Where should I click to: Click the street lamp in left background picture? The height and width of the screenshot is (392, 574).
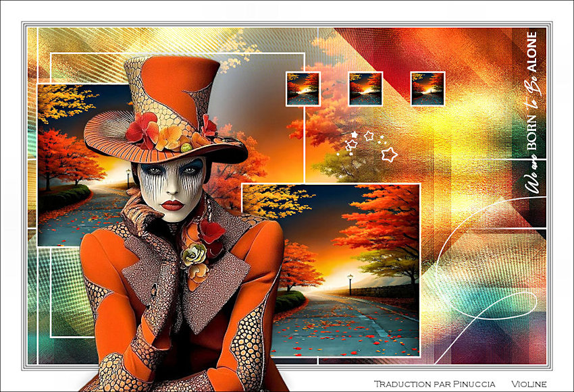pyautogui.click(x=128, y=178)
